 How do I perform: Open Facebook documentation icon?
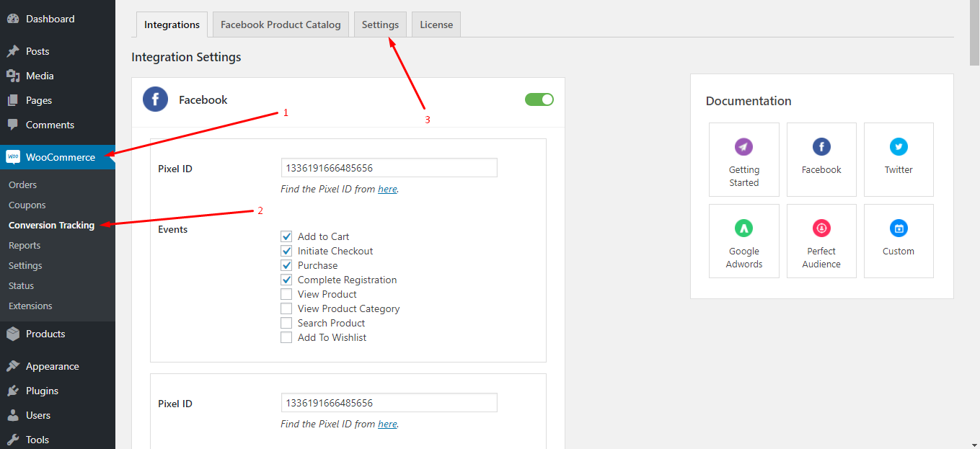pos(821,147)
